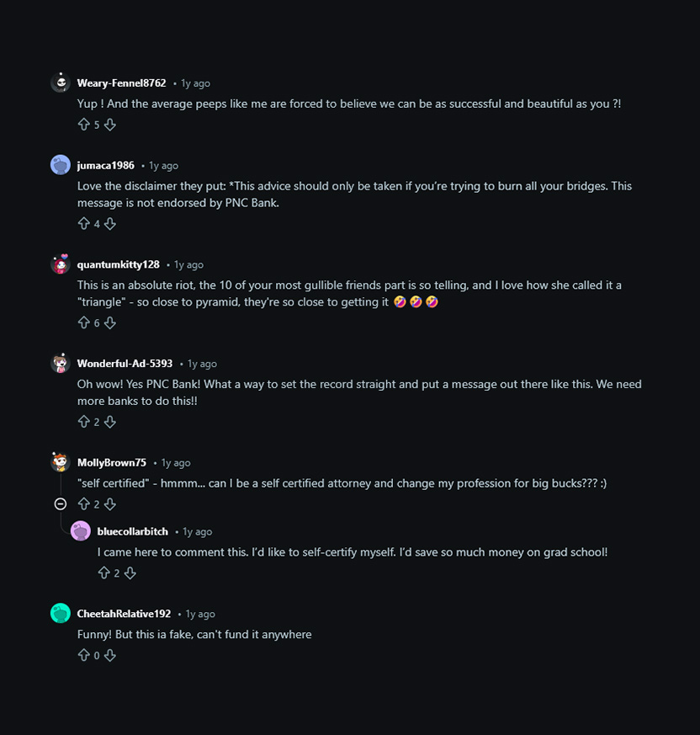The height and width of the screenshot is (735, 700).
Task: Click CheetahRelative192's green avatar
Action: tap(60, 614)
